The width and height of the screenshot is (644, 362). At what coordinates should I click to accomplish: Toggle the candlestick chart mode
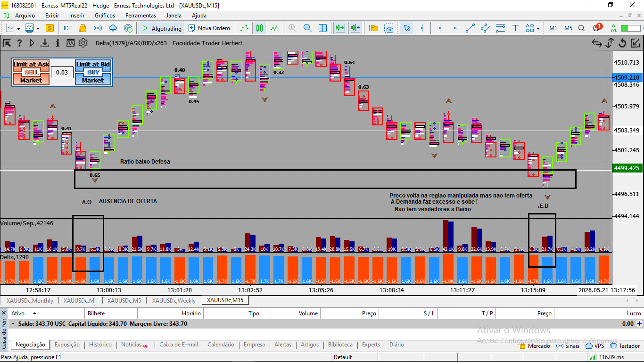click(x=259, y=28)
